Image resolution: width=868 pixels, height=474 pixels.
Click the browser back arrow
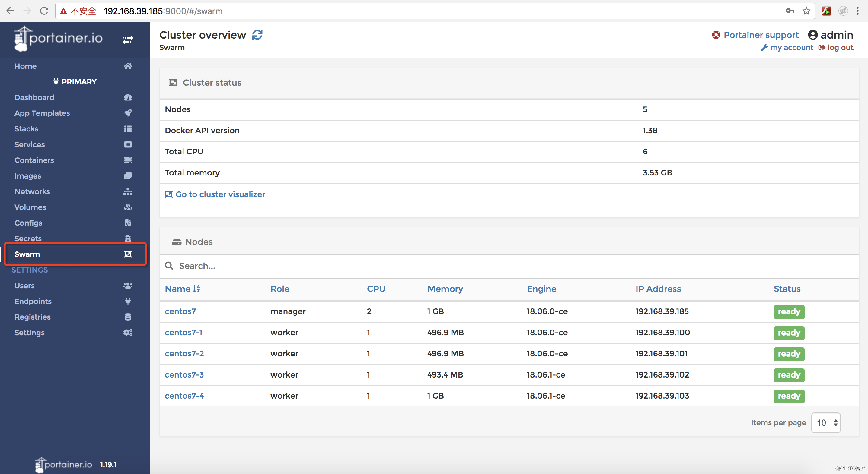pos(11,11)
